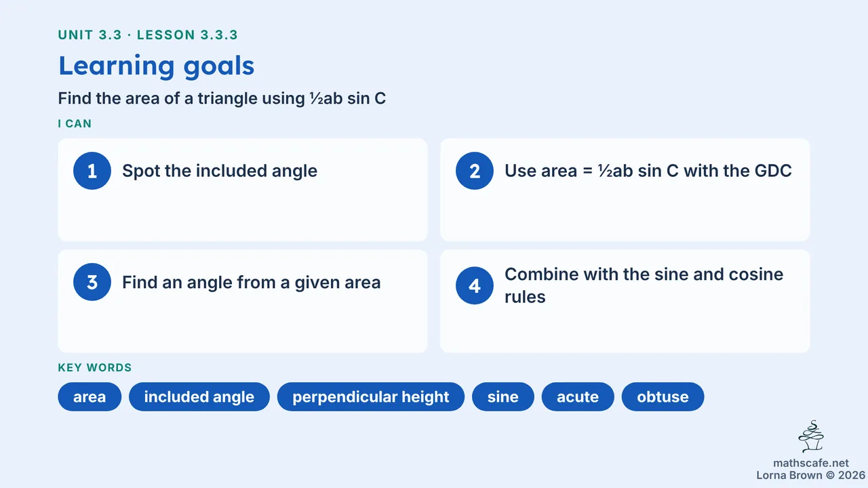Select the 'acute' keyword pill
The height and width of the screenshot is (488, 868).
pyautogui.click(x=578, y=397)
